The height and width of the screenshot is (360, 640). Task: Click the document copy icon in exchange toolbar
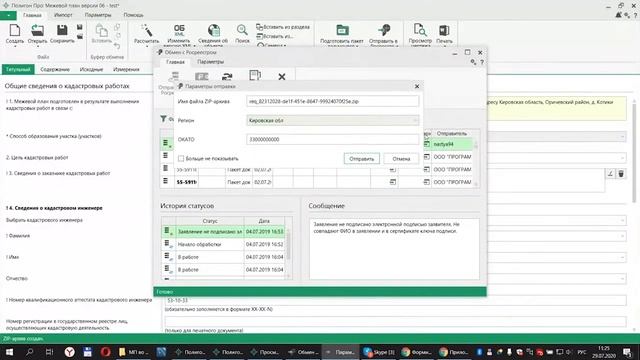tap(255, 76)
